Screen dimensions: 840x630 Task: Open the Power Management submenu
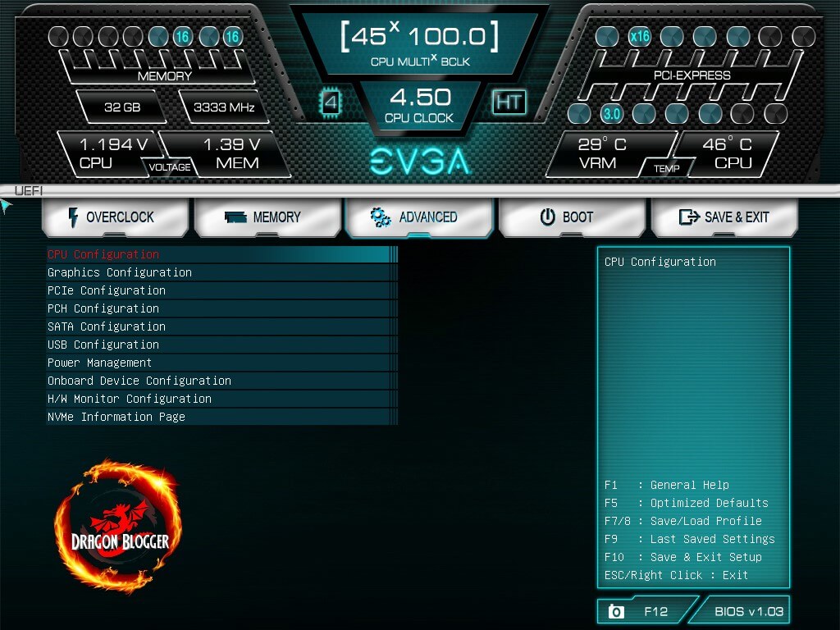click(100, 363)
